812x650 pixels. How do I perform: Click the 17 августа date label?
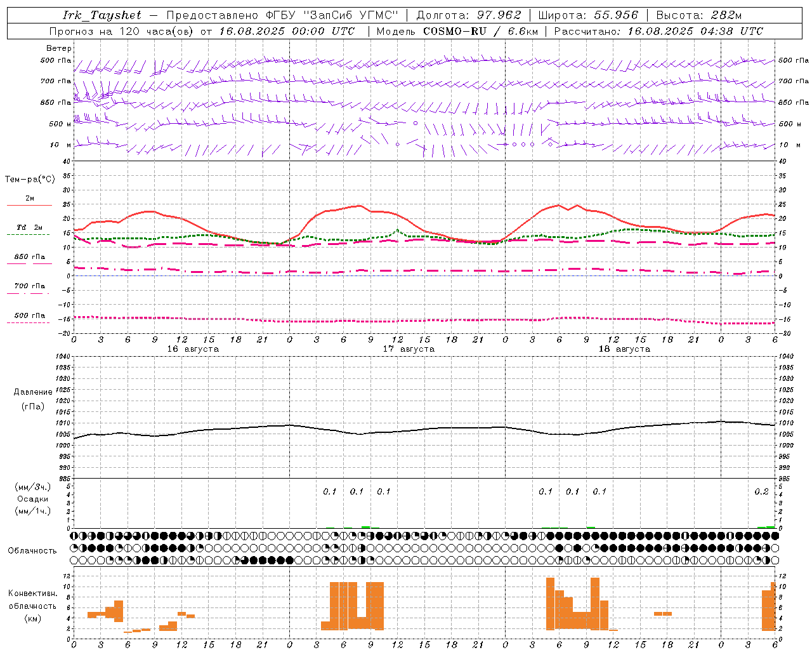coord(409,349)
